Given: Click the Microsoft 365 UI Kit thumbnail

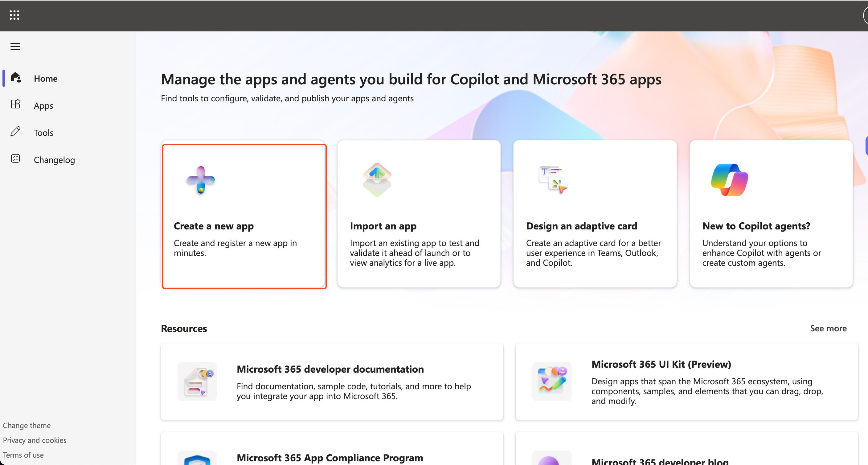Looking at the screenshot, I should (x=552, y=382).
